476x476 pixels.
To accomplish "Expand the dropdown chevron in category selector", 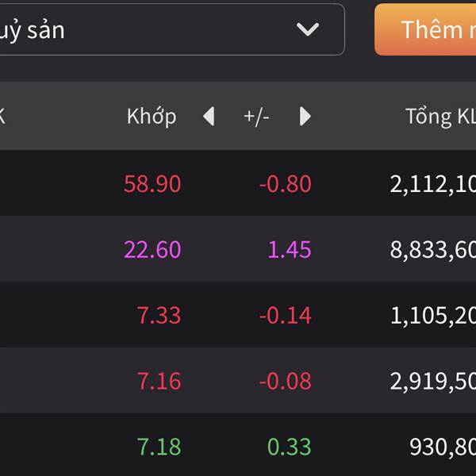I will coord(307,30).
